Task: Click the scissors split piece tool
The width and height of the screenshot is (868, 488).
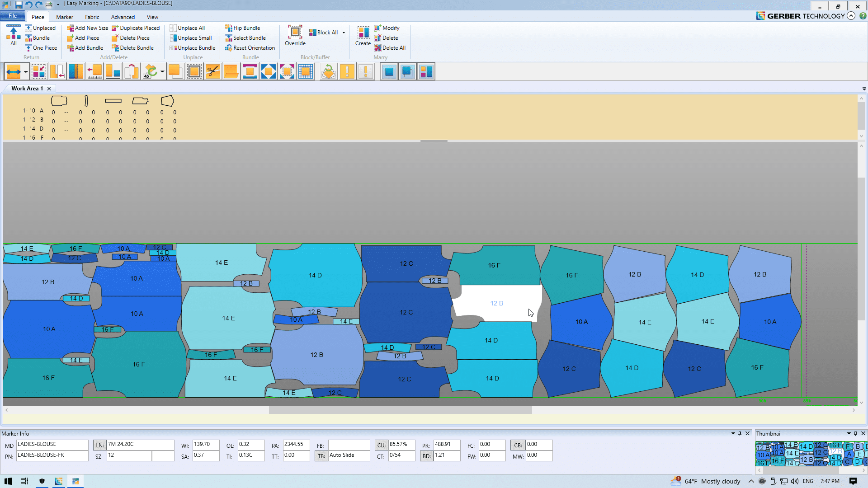Action: (212, 72)
